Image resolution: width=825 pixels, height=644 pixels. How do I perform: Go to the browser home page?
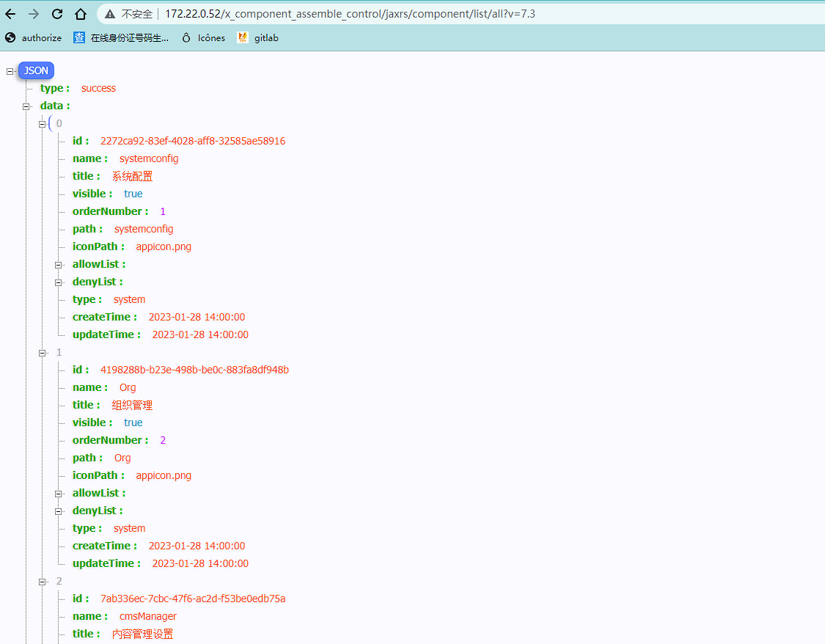pos(81,14)
